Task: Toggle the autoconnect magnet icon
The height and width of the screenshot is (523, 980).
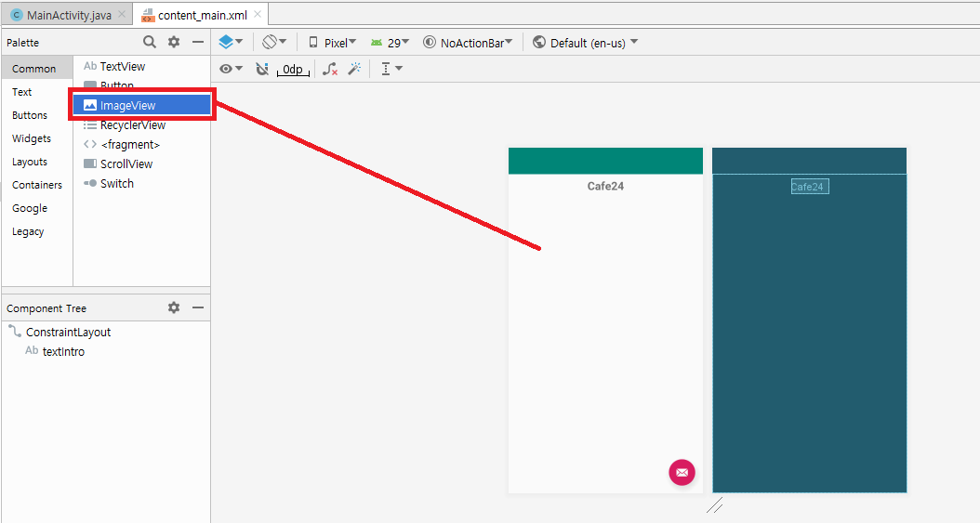Action: click(x=262, y=69)
